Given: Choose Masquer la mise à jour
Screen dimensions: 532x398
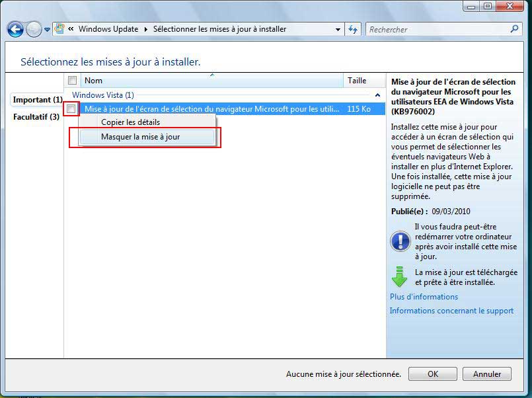Looking at the screenshot, I should [147, 137].
